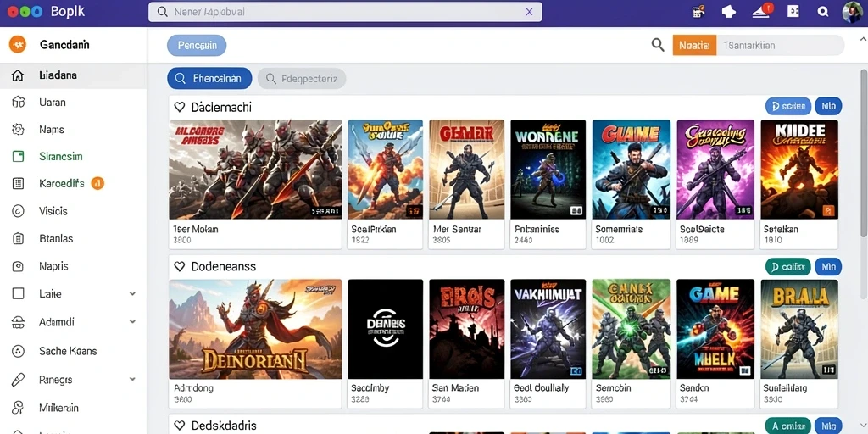Viewport: 868px width, 434px height.
Task: Click the Panegrs pen icon
Action: tap(19, 380)
